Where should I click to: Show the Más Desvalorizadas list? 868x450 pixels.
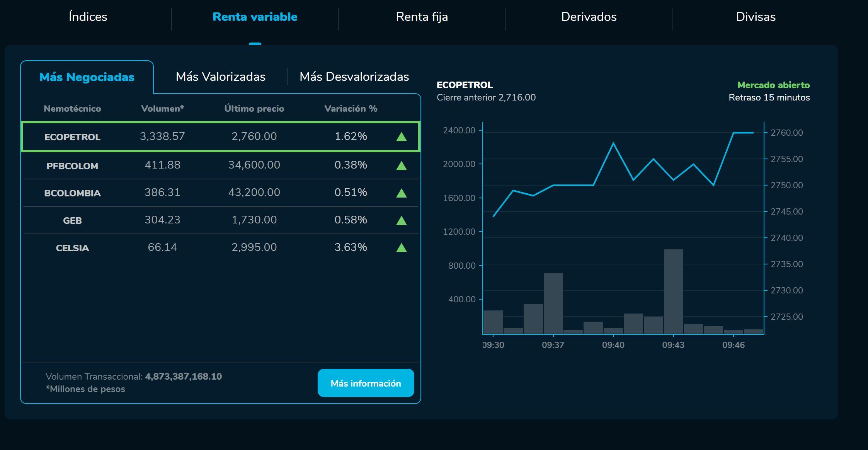click(354, 77)
